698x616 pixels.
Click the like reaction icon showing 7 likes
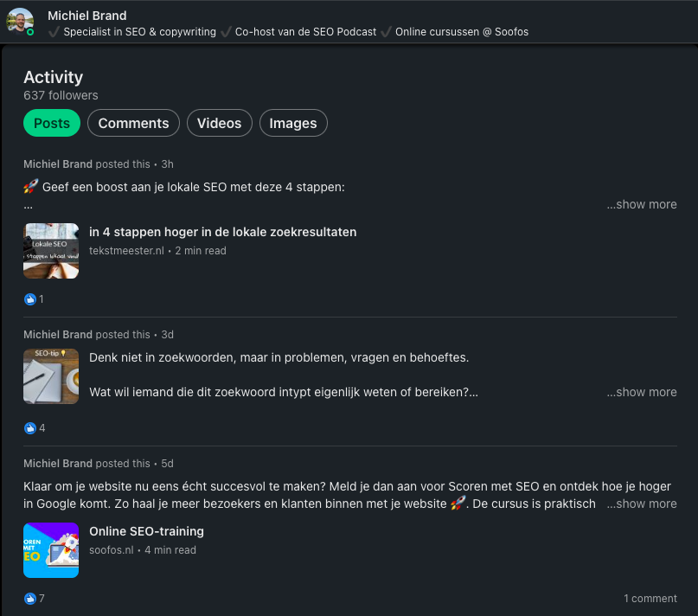click(29, 599)
